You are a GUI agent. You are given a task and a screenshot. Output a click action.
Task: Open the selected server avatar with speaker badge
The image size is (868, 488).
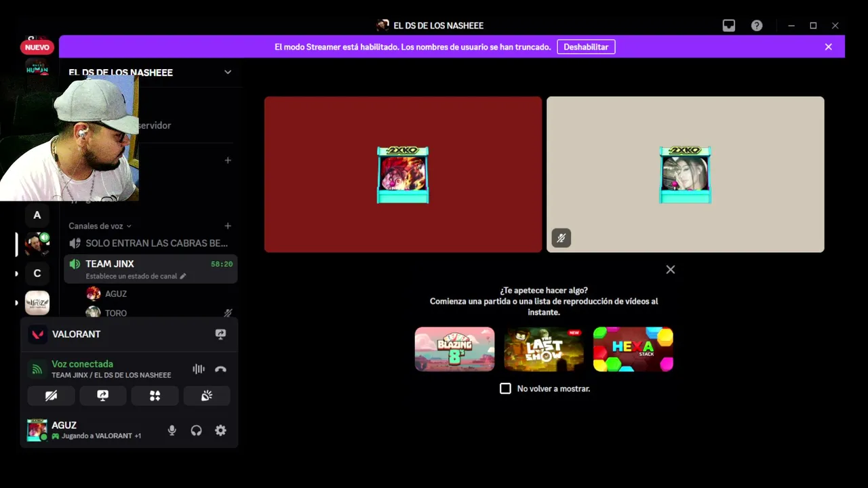[37, 244]
